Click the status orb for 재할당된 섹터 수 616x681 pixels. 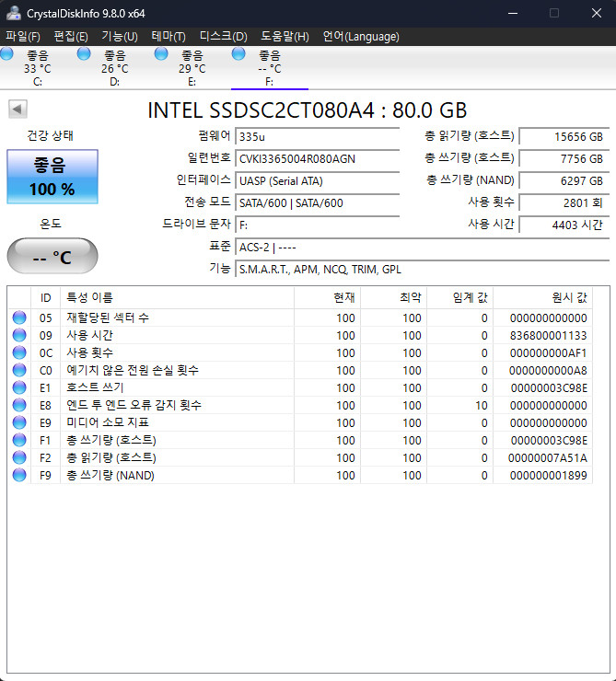pos(19,317)
